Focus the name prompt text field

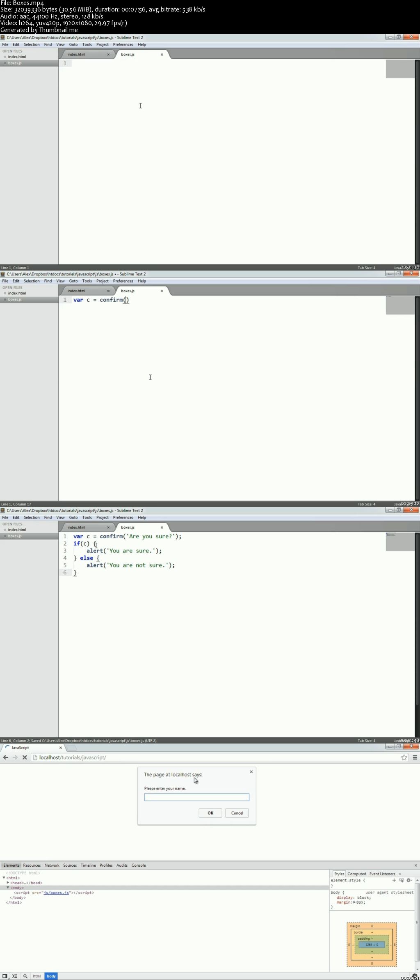197,797
